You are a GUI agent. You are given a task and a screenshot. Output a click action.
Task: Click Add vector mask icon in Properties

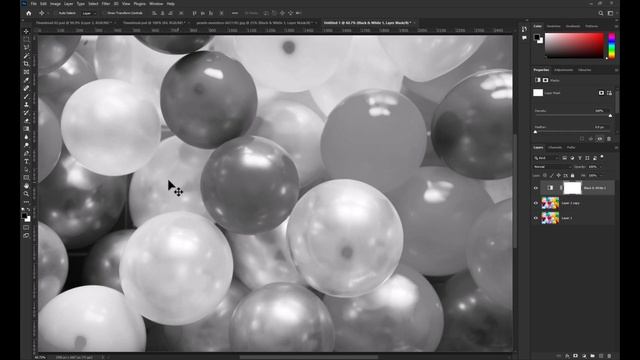(609, 93)
